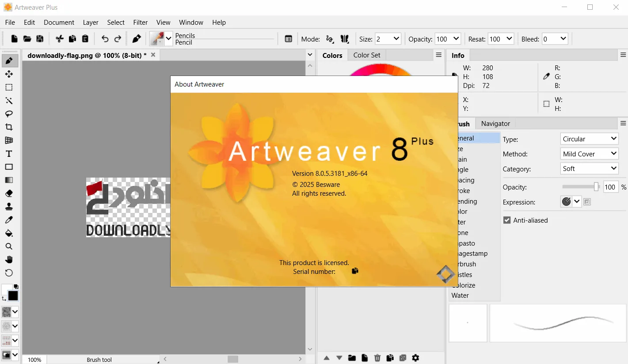This screenshot has width=628, height=364.
Task: Select the Lasso tool
Action: pyautogui.click(x=9, y=114)
